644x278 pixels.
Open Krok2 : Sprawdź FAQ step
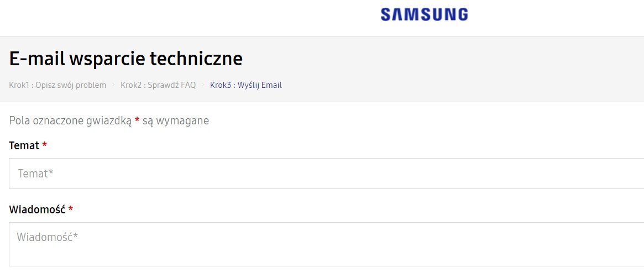tap(158, 85)
